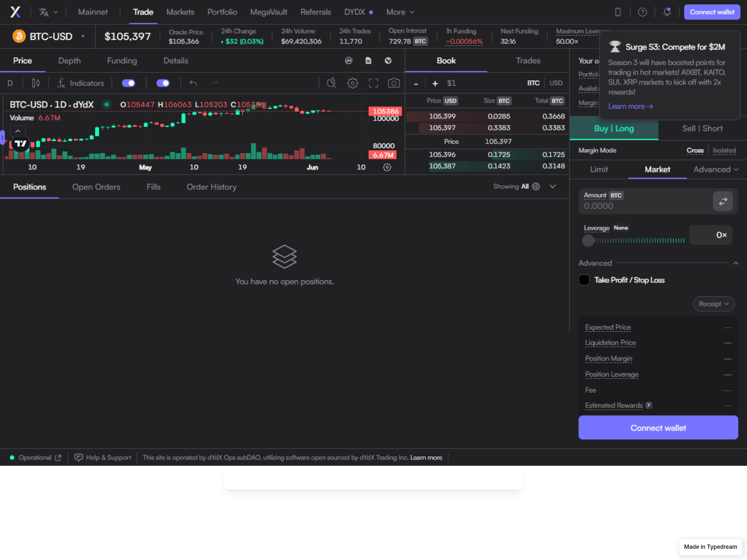Click the Bitcoin coin icon

click(19, 36)
